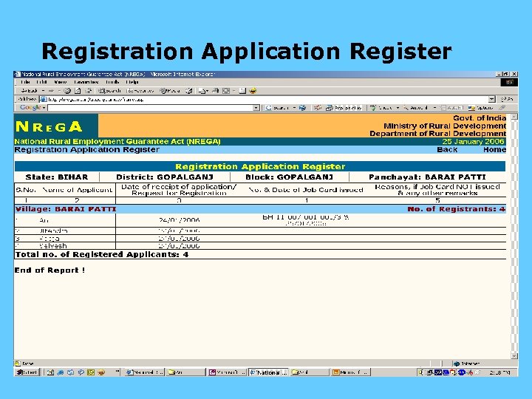Viewport: 532px width, 399px height.
Task: Click 'District: GOPALGANJ' header cell
Action: 165,177
